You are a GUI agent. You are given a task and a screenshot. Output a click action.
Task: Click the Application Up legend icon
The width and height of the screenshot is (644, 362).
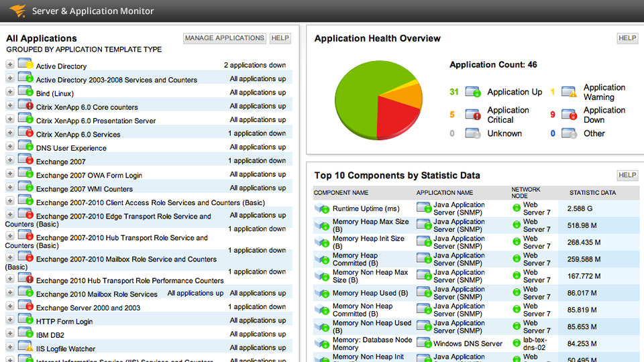click(x=473, y=92)
